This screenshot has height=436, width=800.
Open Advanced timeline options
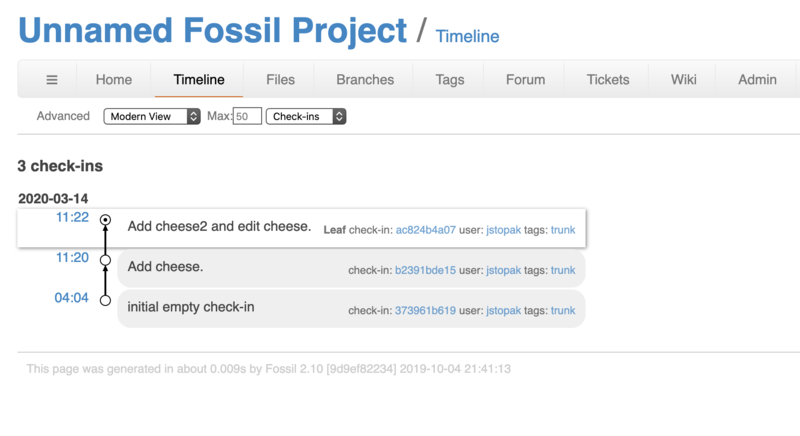click(x=63, y=116)
